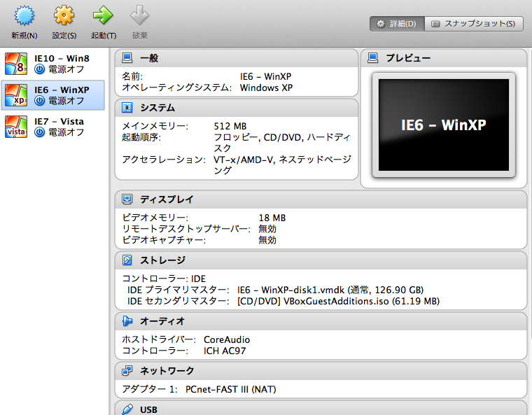
Task: Click the ディスプレイ section screen icon
Action: tap(127, 199)
